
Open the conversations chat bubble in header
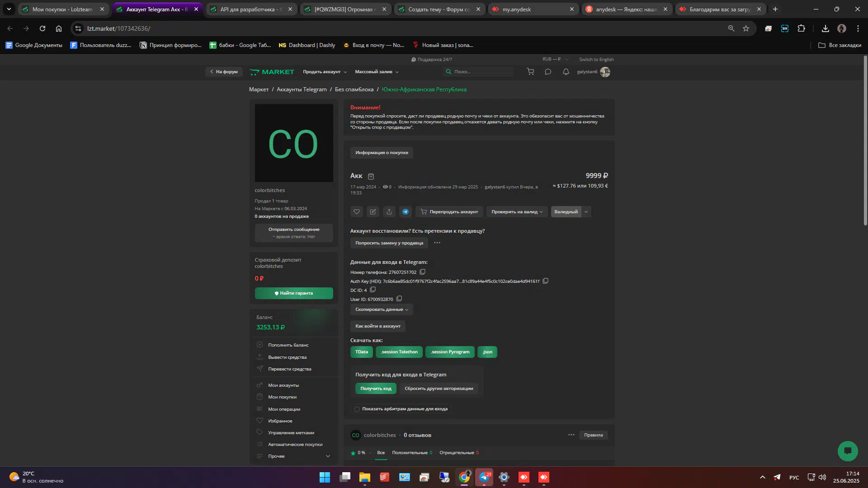(x=548, y=72)
